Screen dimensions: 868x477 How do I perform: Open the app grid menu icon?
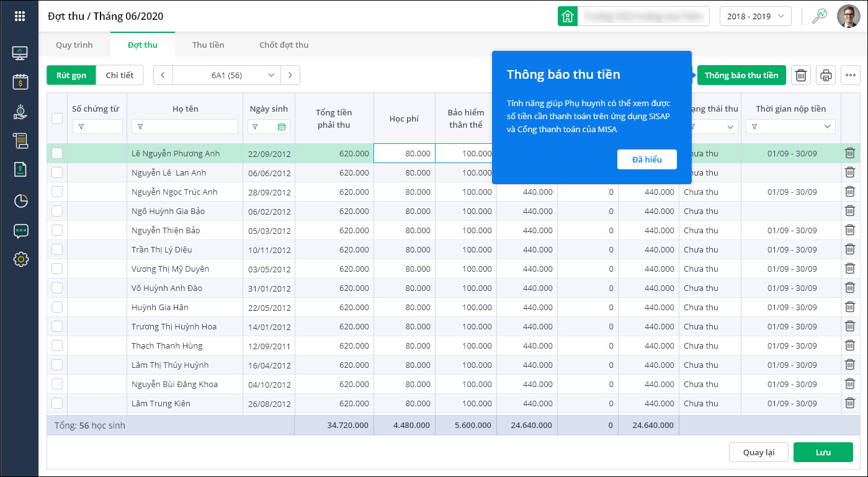point(20,16)
